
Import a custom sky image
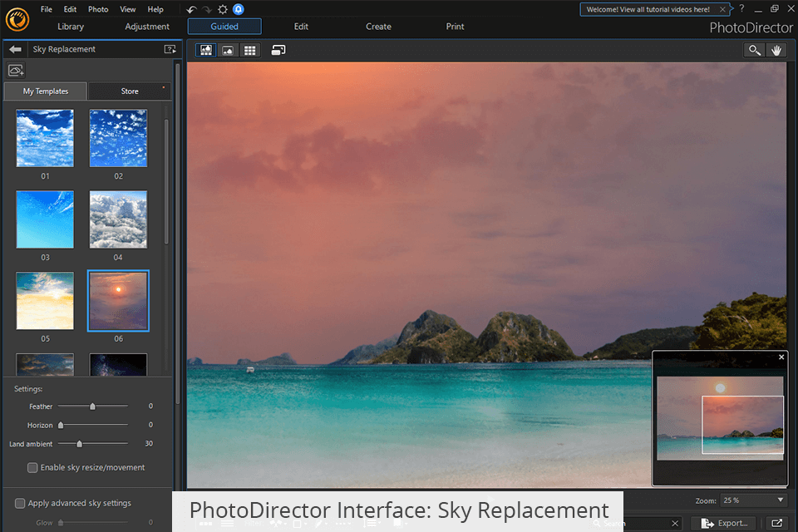(16, 71)
